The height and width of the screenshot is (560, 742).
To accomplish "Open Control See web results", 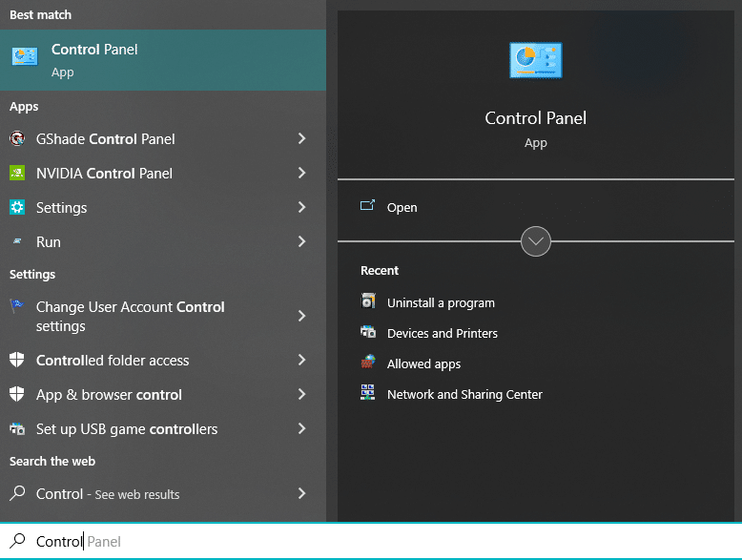I will (x=163, y=494).
